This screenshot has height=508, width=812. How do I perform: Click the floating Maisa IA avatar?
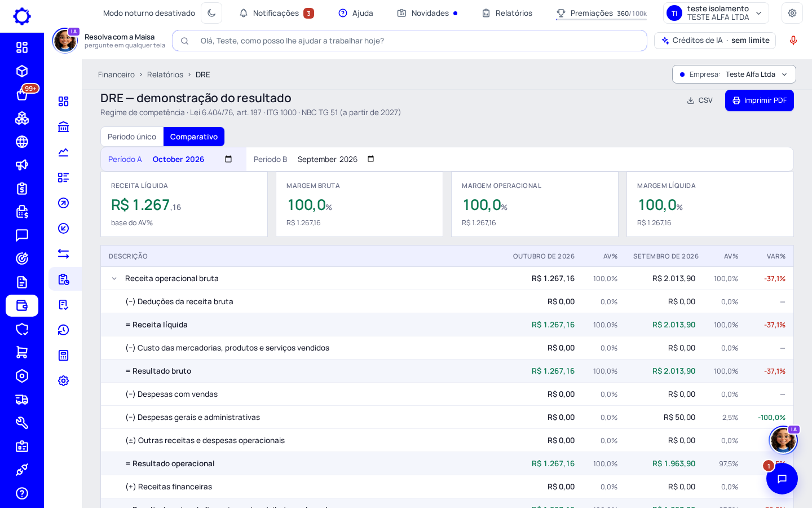coord(783,440)
